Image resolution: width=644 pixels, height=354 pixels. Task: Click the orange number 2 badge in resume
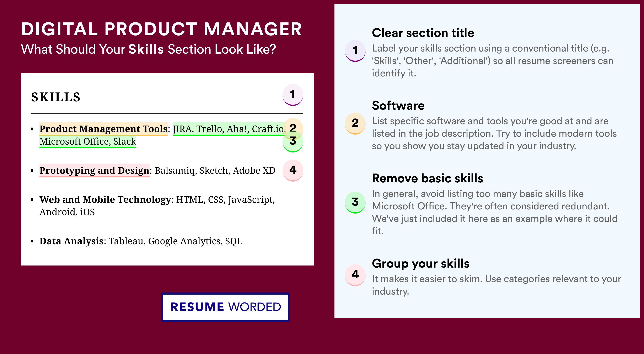tap(293, 128)
